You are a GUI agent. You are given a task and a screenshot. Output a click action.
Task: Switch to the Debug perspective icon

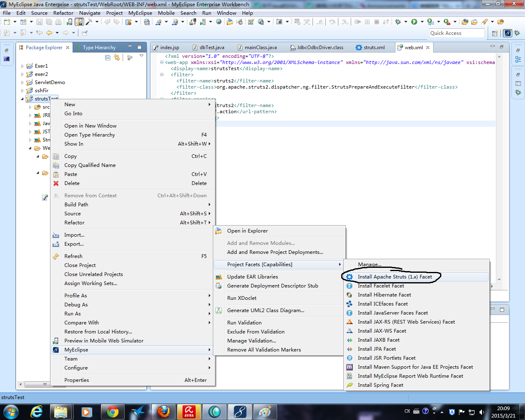pos(517,33)
